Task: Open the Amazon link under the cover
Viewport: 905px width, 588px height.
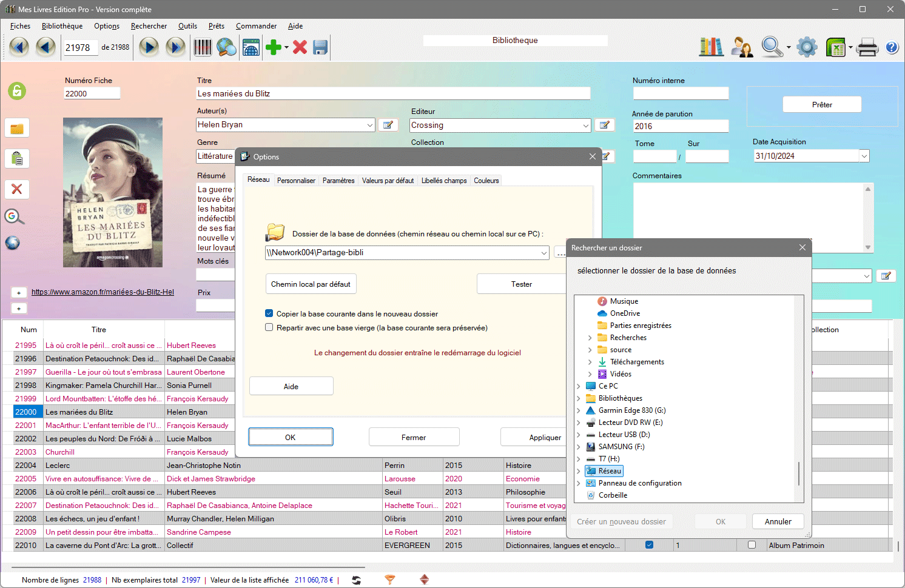Action: point(103,292)
